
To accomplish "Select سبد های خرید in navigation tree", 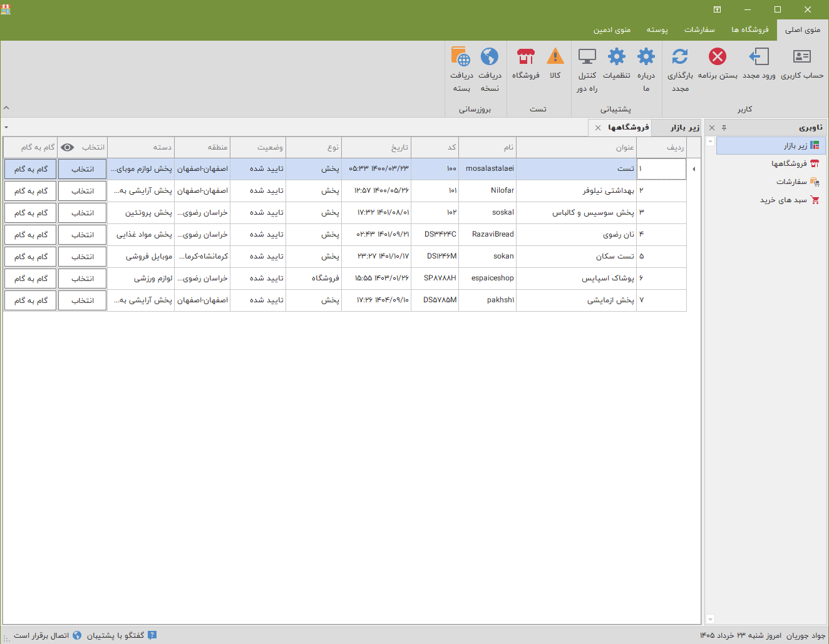I will [771, 200].
